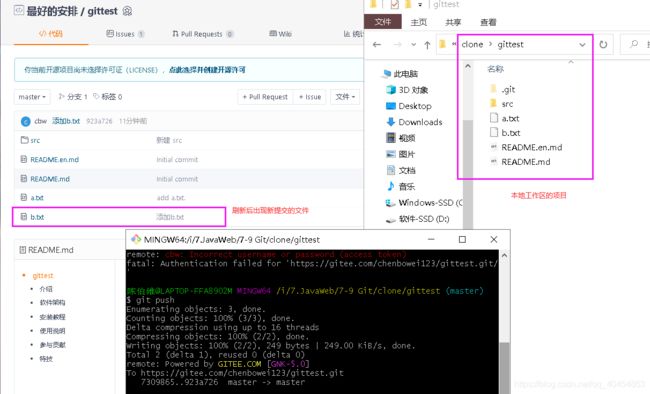
Task: Open the 代码 tab on Gitee
Action: tap(51, 34)
